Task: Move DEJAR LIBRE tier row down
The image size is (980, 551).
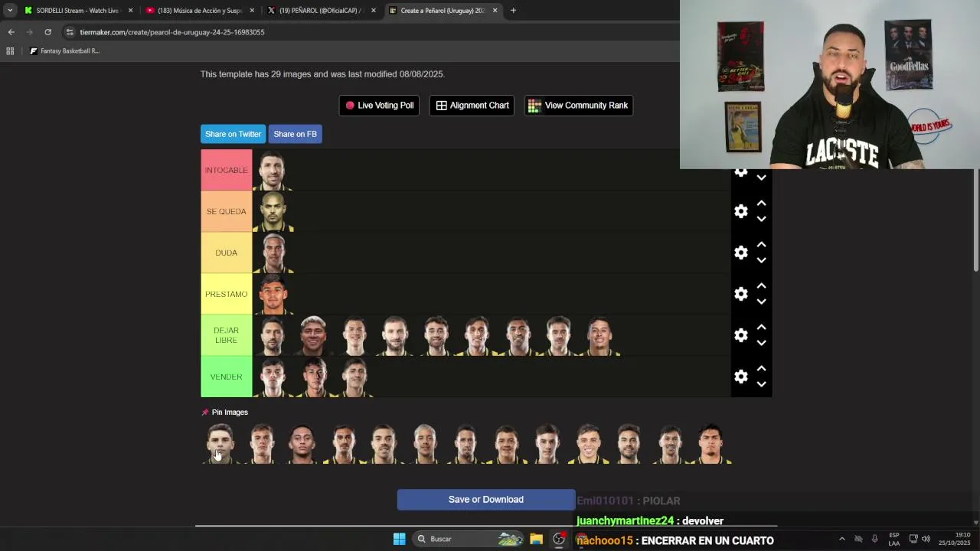Action: pos(761,343)
